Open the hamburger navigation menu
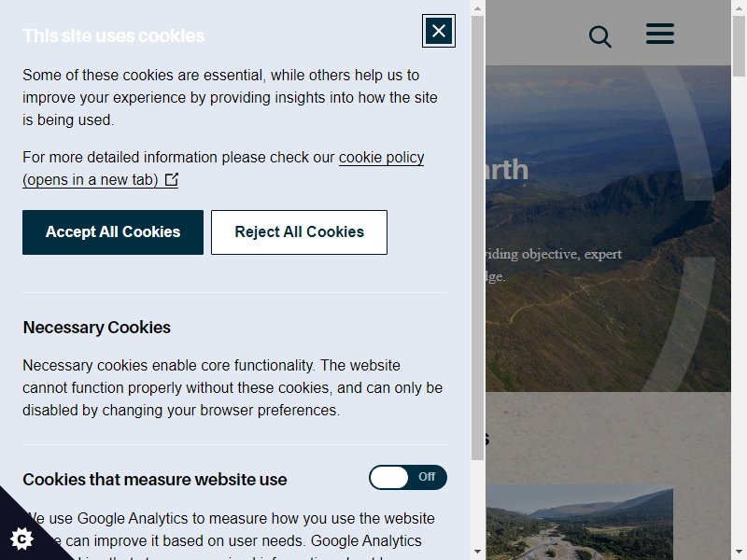This screenshot has width=747, height=560. (660, 34)
